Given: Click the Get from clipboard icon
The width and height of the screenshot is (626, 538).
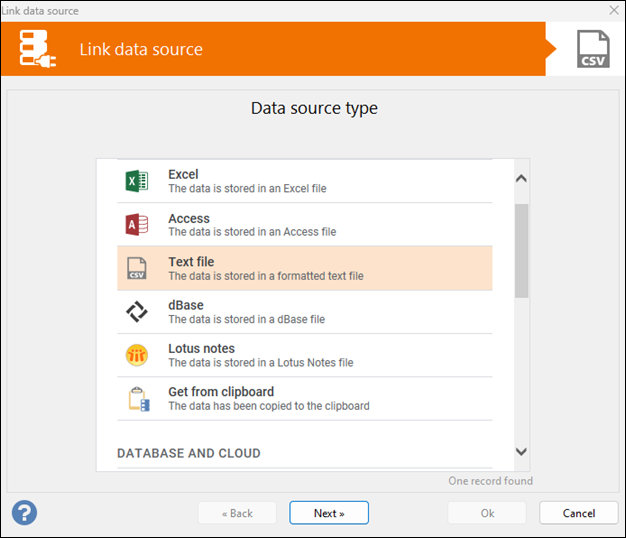Looking at the screenshot, I should 137,399.
